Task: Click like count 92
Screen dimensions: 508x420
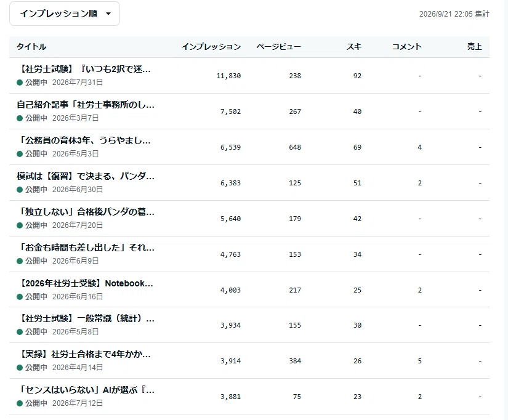Action: 357,76
